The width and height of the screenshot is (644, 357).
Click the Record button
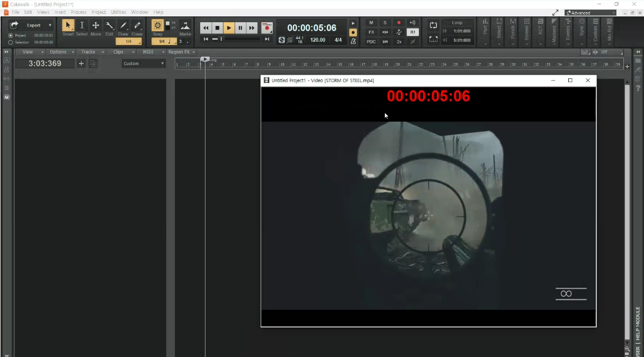(x=267, y=28)
